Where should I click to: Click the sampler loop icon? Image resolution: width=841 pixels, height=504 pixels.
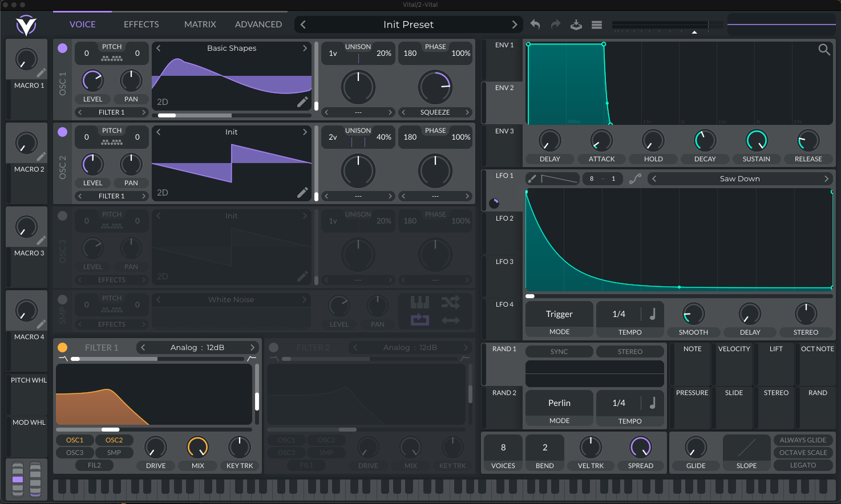(420, 320)
